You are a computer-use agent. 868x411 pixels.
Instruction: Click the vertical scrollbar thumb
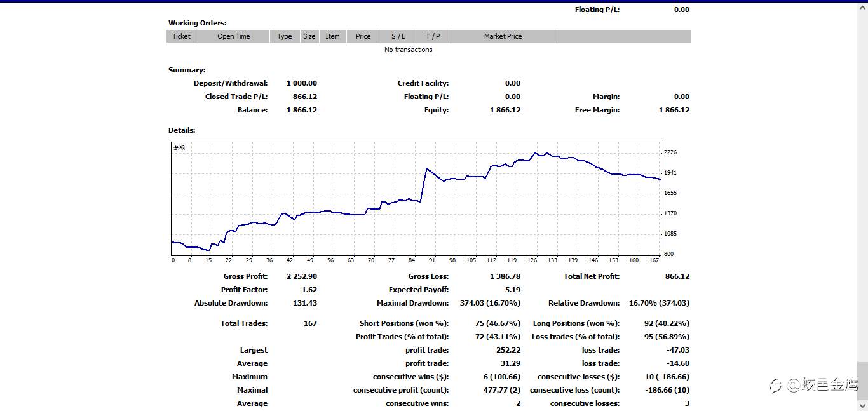pyautogui.click(x=862, y=381)
